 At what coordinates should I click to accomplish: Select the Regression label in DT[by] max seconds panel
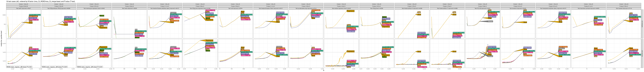pos(209,40)
